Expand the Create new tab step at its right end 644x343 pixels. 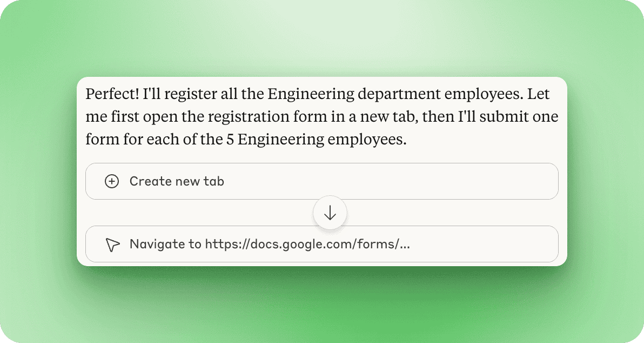(x=540, y=181)
